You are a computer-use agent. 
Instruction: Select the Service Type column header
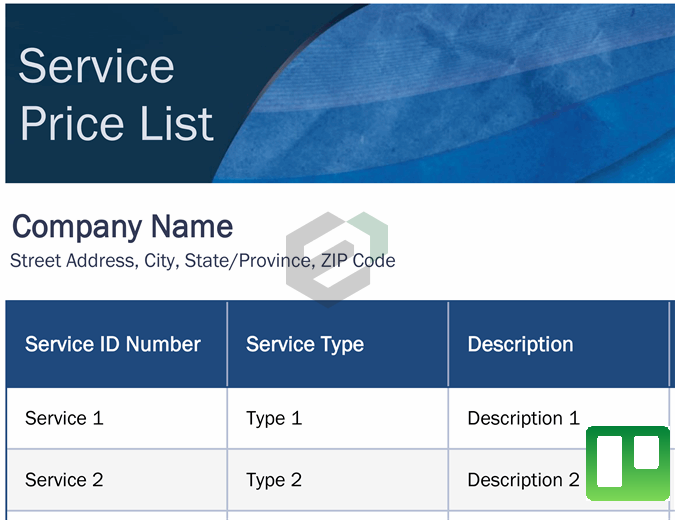click(x=305, y=344)
